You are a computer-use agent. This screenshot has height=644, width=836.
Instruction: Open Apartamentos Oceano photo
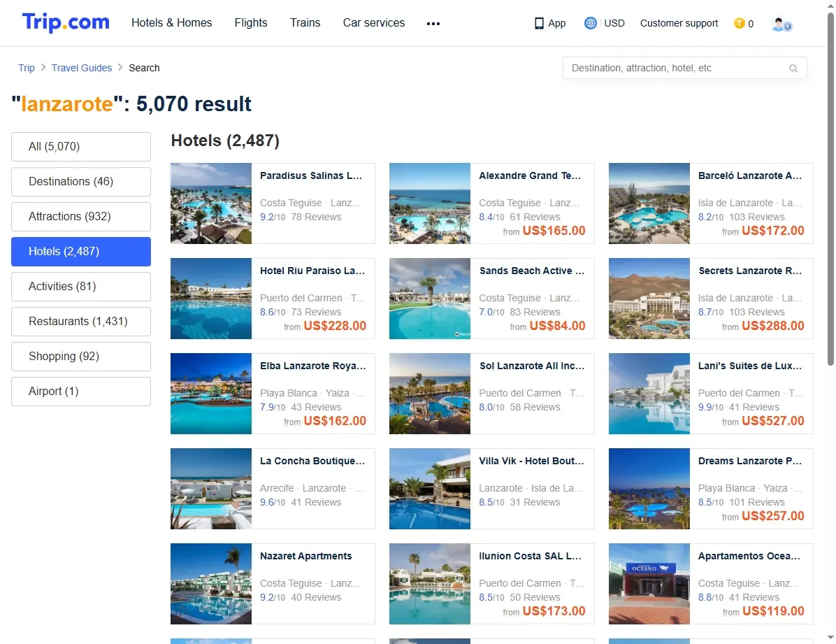[x=649, y=584]
